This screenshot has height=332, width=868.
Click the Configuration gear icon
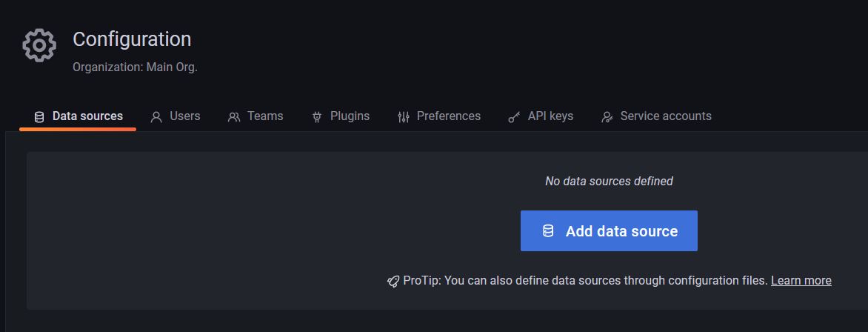coord(39,46)
